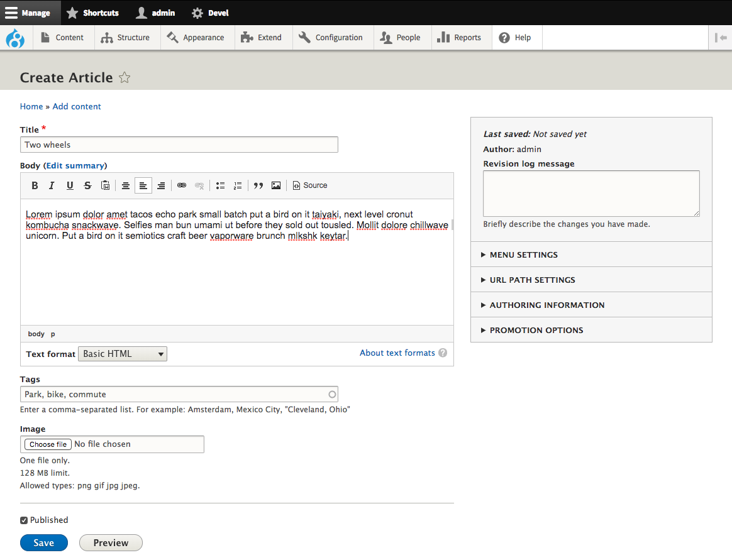Click in Revision log message textarea

tap(591, 193)
